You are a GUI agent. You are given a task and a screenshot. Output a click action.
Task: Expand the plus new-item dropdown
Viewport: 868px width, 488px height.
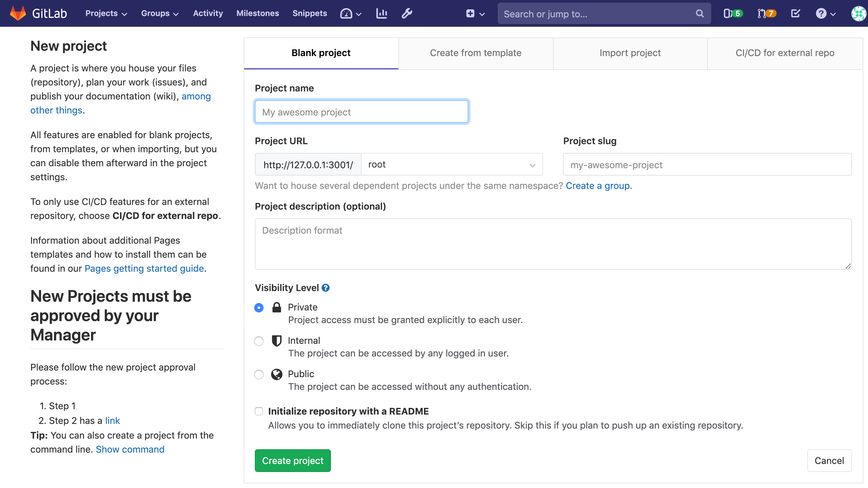pyautogui.click(x=475, y=13)
